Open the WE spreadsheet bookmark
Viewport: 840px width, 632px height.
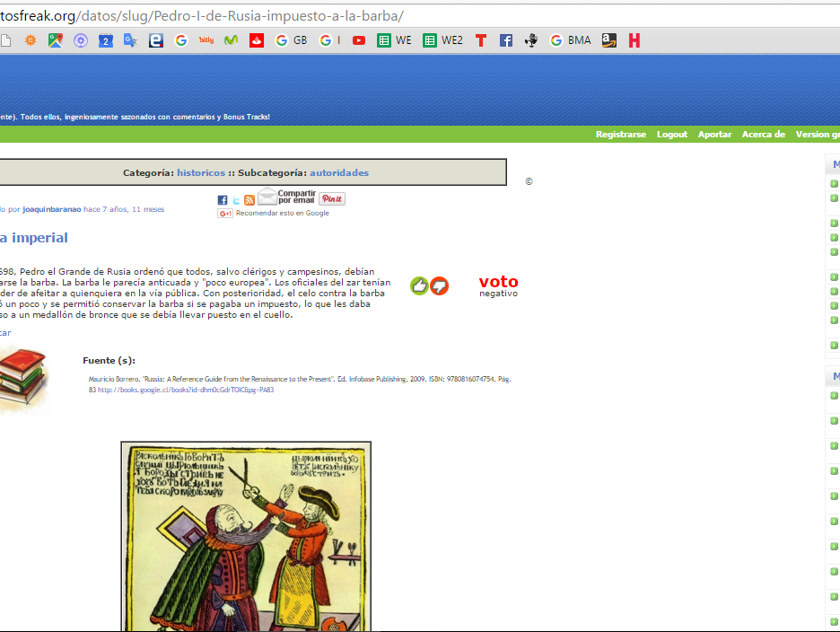394,40
